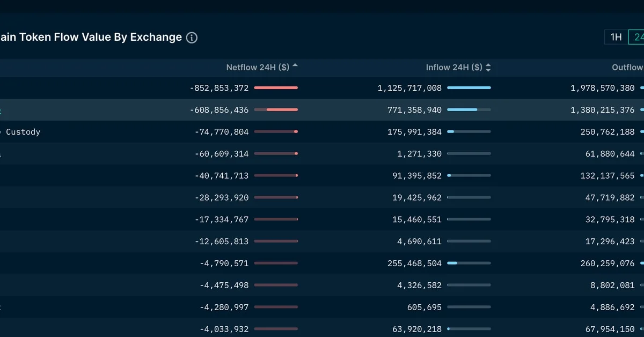Select inflow value 19,425,962
This screenshot has width=644, height=337.
click(x=417, y=198)
